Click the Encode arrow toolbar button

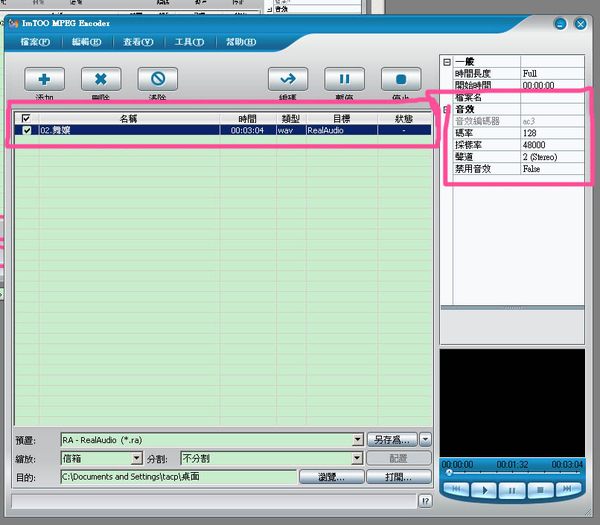pyautogui.click(x=288, y=79)
